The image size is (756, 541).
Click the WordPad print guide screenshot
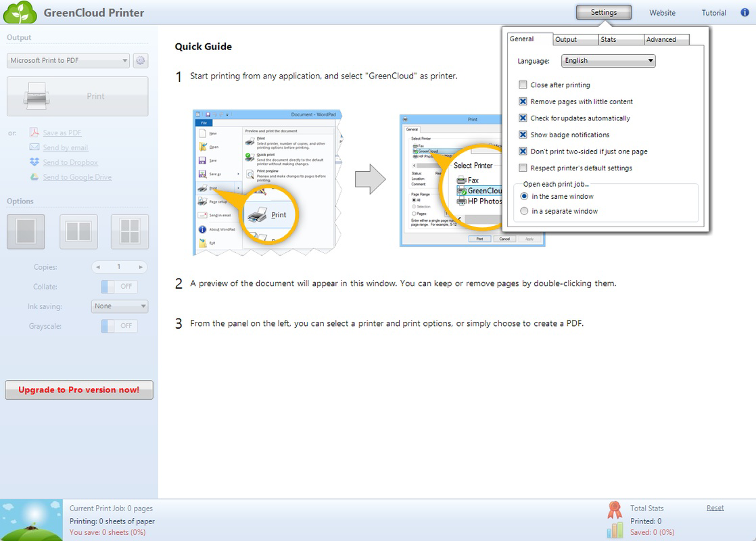(268, 183)
